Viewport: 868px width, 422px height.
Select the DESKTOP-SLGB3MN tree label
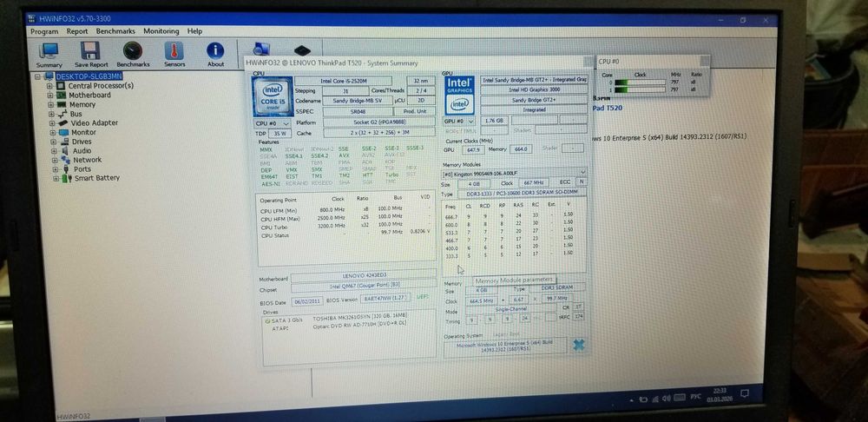tap(89, 76)
